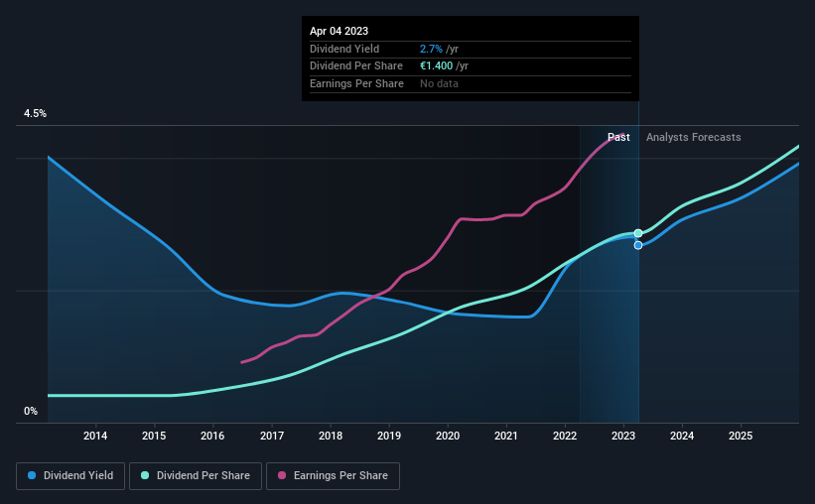
Task: Toggle the Dividend Per Share legend button
Action: tap(196, 476)
